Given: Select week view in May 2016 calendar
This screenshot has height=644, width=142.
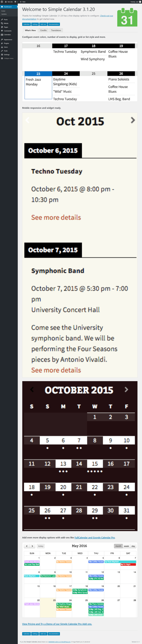Looking at the screenshot, I should coord(126,546).
